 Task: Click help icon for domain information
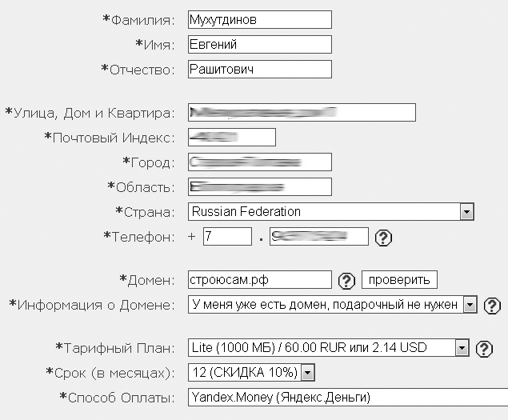pyautogui.click(x=492, y=306)
